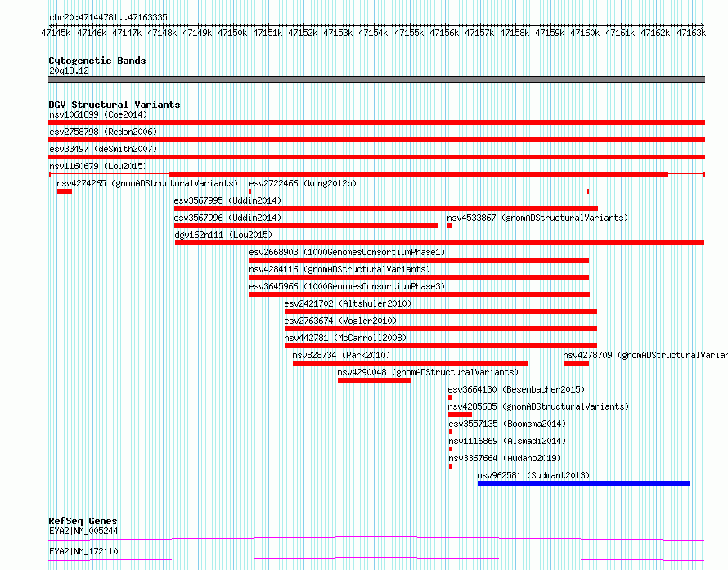This screenshot has width=728, height=570.
Task: Select nsv1116869 (Alsmadi2014) label
Action: pos(507,441)
